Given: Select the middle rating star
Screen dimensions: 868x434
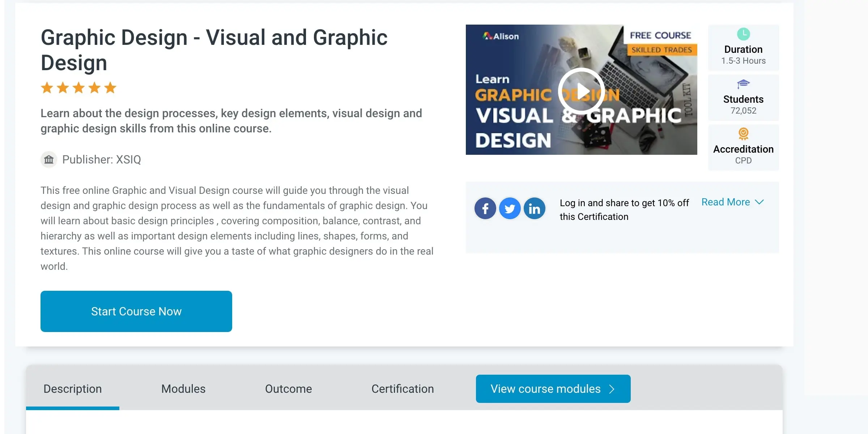Looking at the screenshot, I should click(78, 87).
